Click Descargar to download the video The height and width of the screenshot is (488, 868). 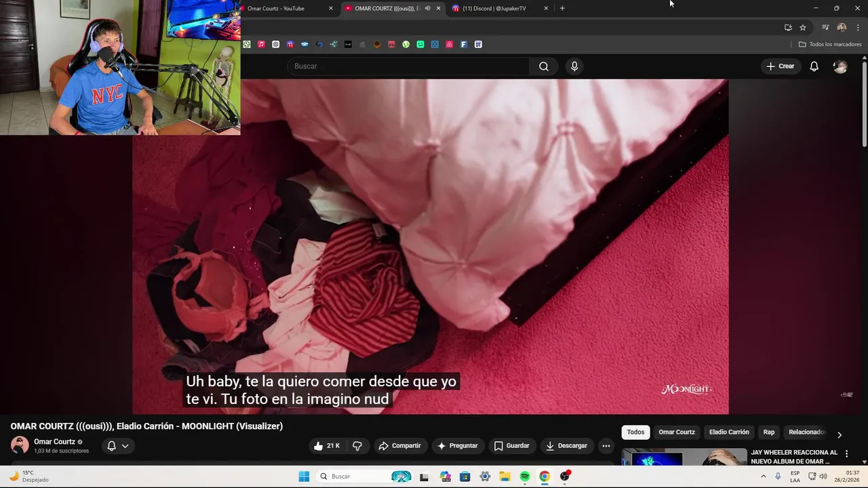[x=566, y=446]
